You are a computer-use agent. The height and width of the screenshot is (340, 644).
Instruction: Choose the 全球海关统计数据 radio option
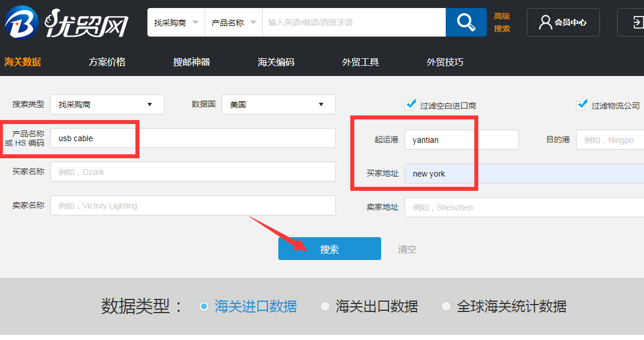click(446, 306)
